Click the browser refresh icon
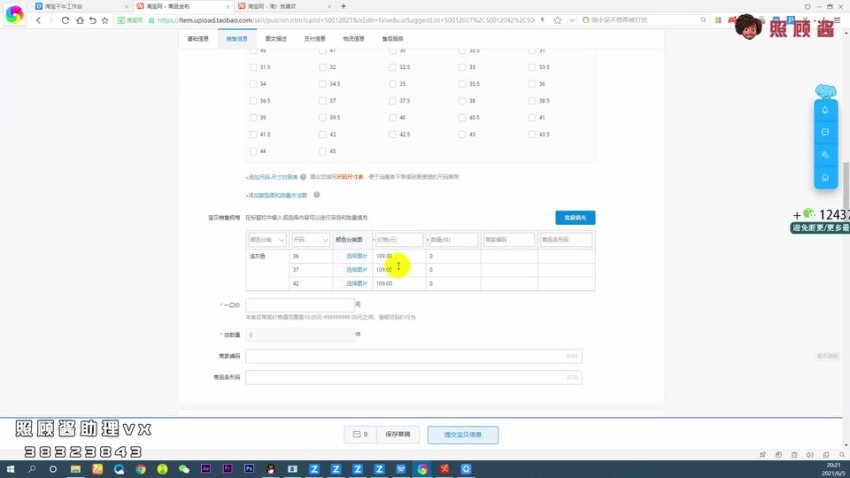The image size is (850, 478). click(x=66, y=20)
